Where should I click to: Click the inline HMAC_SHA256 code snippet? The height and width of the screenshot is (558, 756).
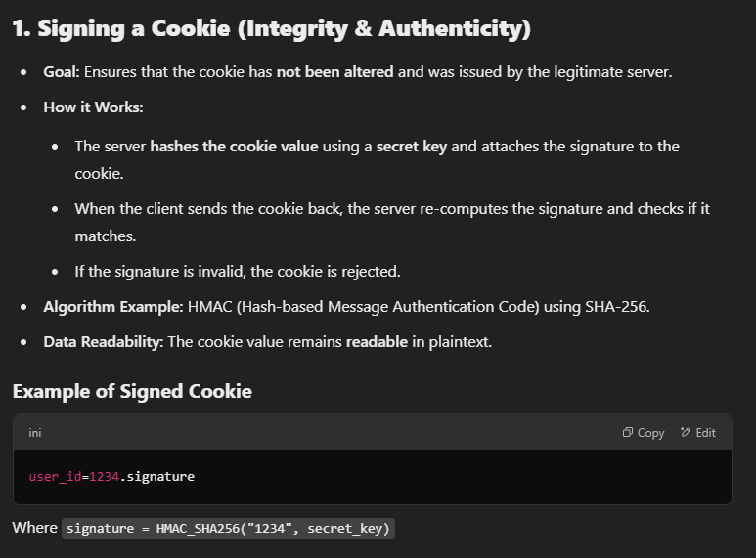[x=229, y=529]
